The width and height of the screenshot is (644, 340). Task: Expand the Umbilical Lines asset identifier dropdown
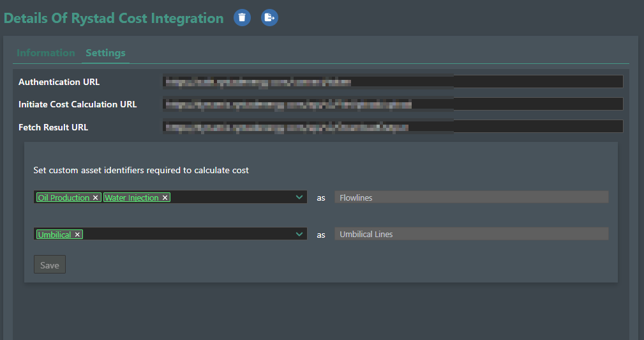(299, 235)
